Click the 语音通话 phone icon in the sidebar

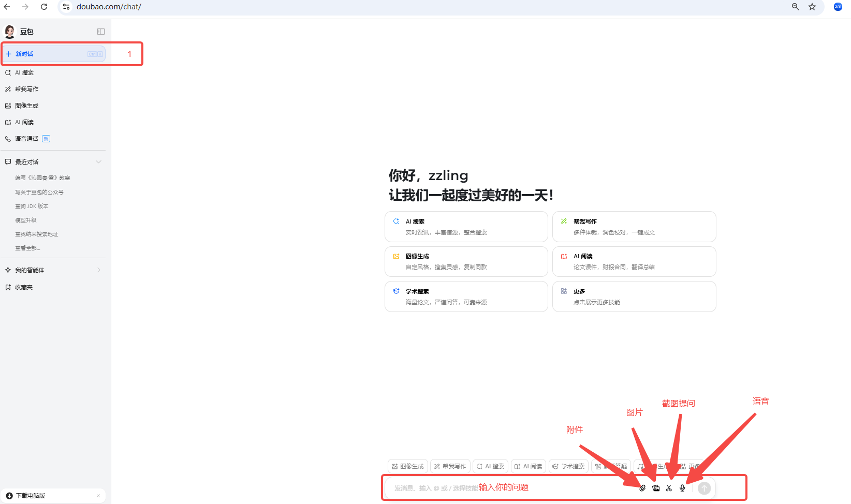click(x=8, y=139)
